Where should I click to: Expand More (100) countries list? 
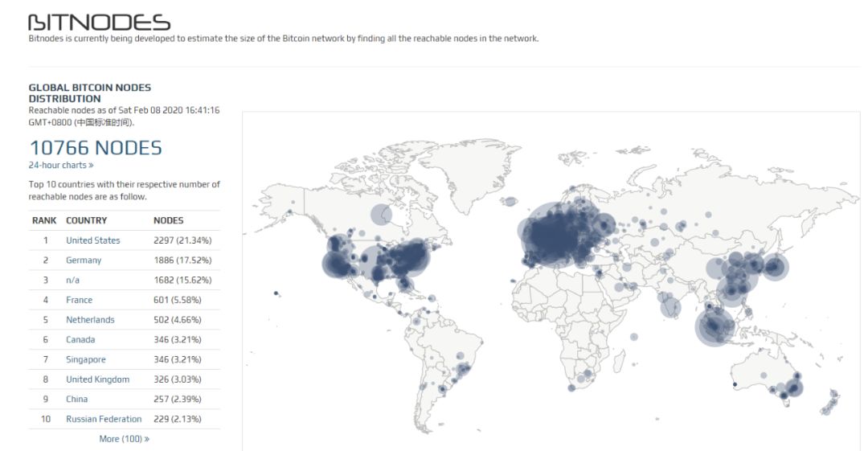[124, 439]
